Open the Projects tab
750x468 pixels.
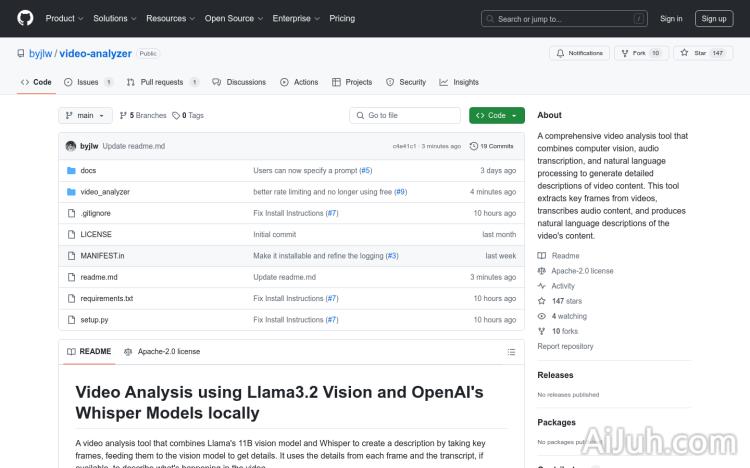pos(352,82)
